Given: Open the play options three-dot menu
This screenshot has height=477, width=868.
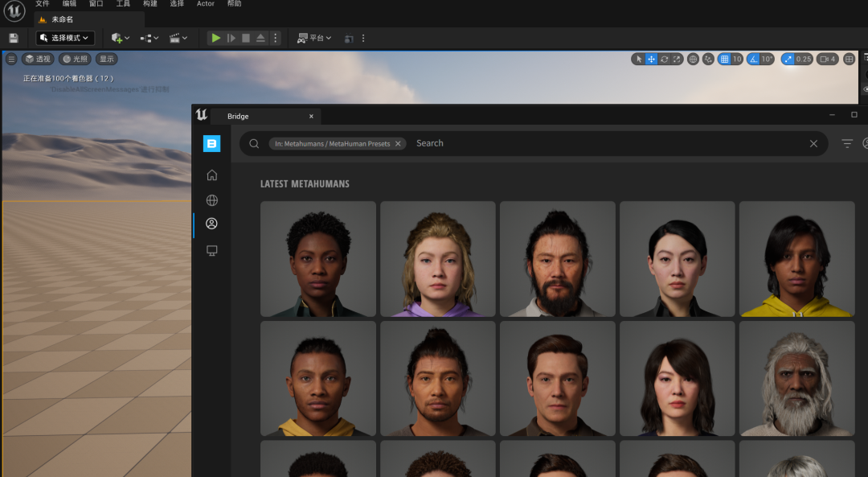Looking at the screenshot, I should [x=275, y=38].
